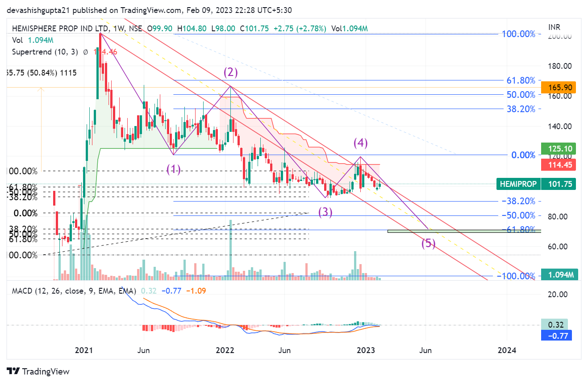
Task: Click the TradingView logo at bottom
Action: point(38,371)
